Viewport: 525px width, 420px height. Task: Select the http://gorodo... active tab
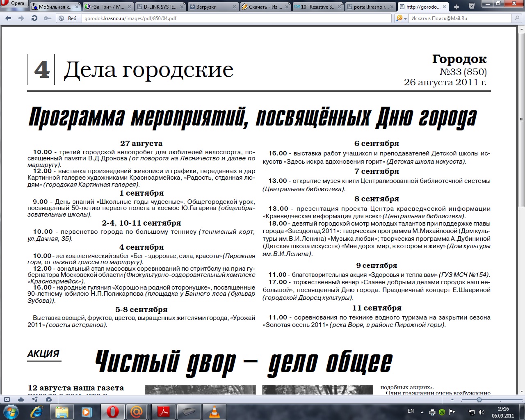(x=424, y=7)
